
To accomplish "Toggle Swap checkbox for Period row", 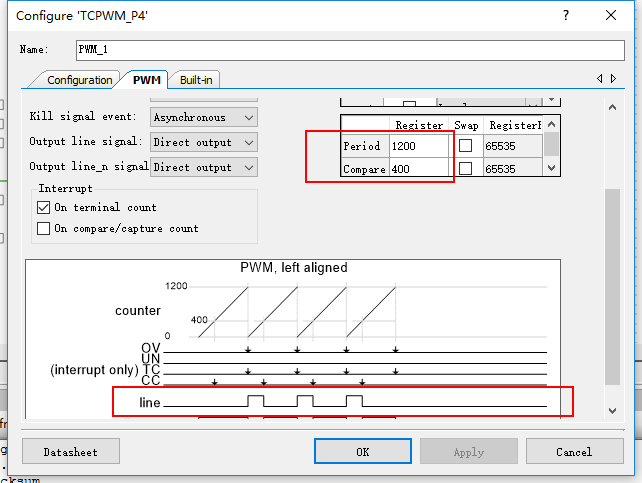I will click(x=465, y=146).
